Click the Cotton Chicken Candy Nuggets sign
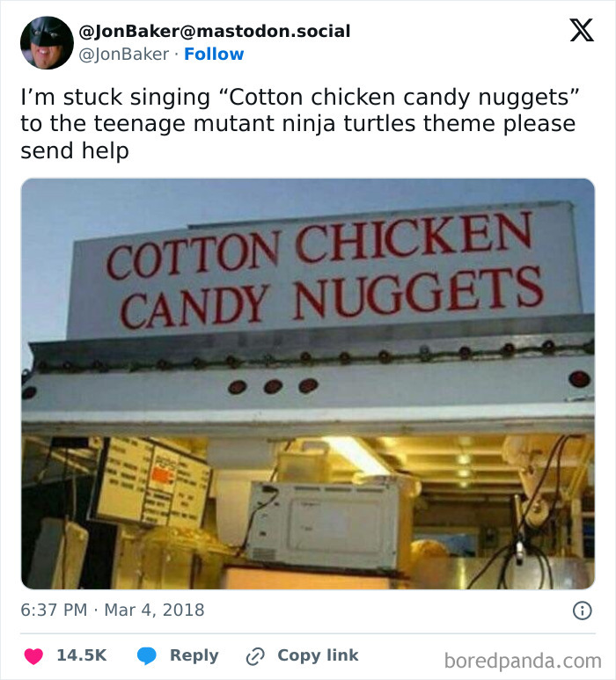This screenshot has height=680, width=616. 326,268
